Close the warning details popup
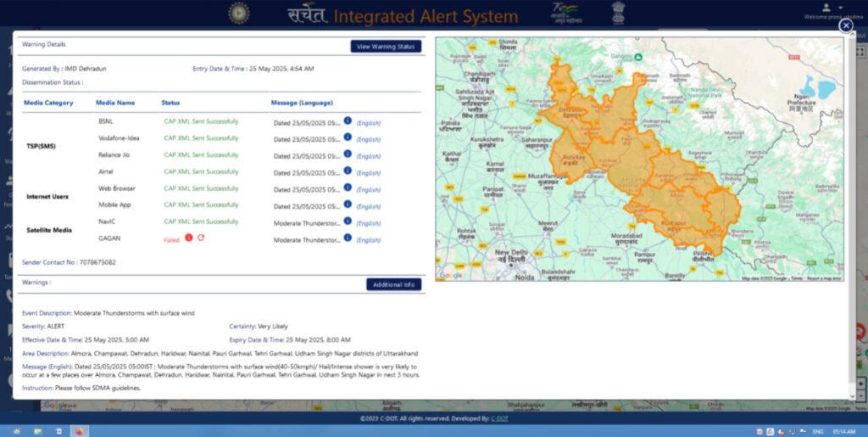Screen dimensions: 868x437 click(845, 26)
